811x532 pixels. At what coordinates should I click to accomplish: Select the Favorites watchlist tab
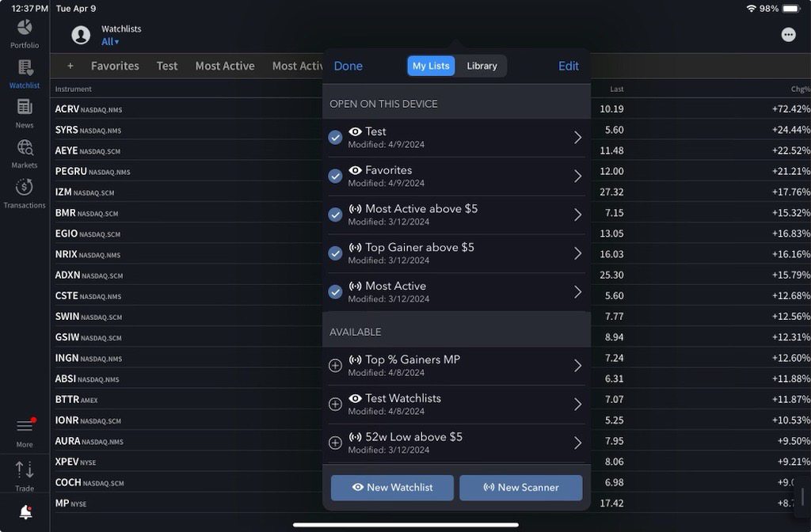pyautogui.click(x=115, y=66)
